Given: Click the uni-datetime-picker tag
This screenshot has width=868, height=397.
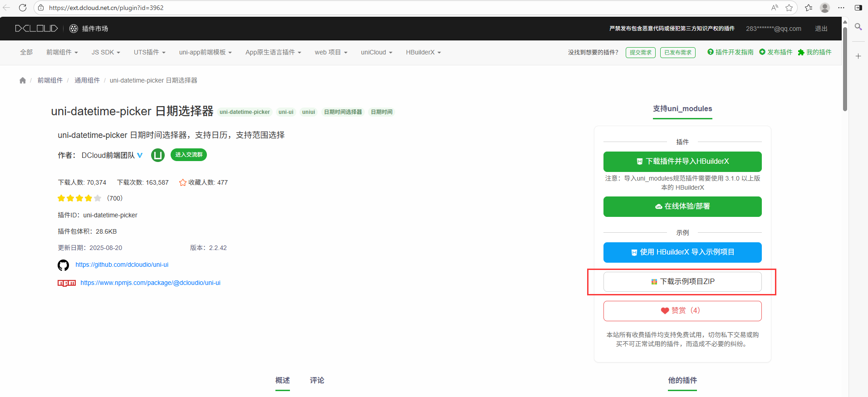Looking at the screenshot, I should pos(245,112).
